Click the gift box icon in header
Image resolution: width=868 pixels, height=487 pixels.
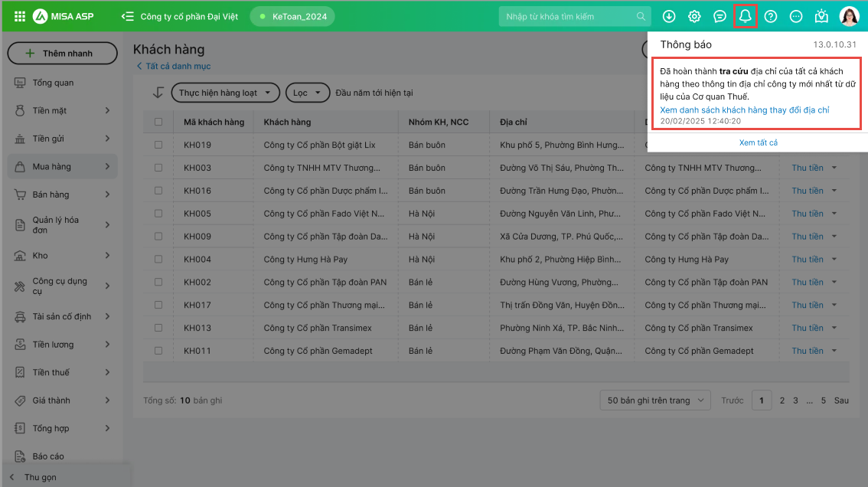(x=821, y=17)
